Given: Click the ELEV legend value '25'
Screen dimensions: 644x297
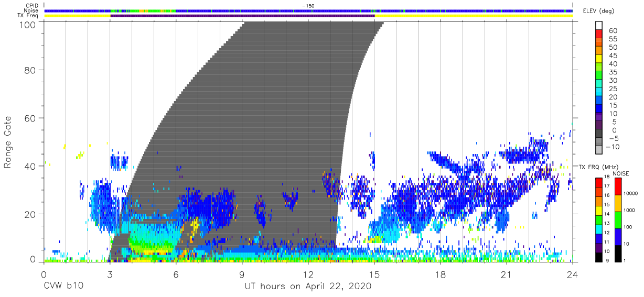Looking at the screenshot, I should click(613, 89).
